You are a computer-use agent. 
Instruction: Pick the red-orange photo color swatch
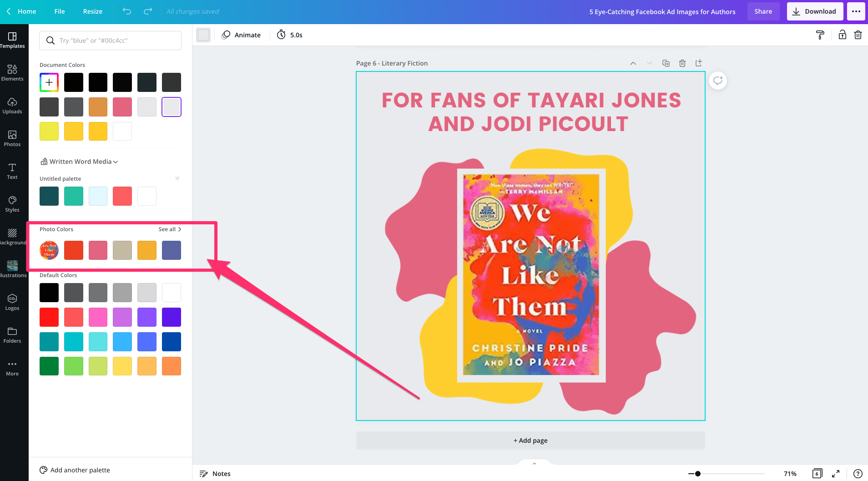(x=74, y=250)
